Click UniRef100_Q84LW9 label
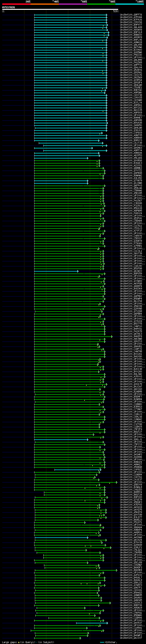The image size is (146, 644). coord(131,85)
